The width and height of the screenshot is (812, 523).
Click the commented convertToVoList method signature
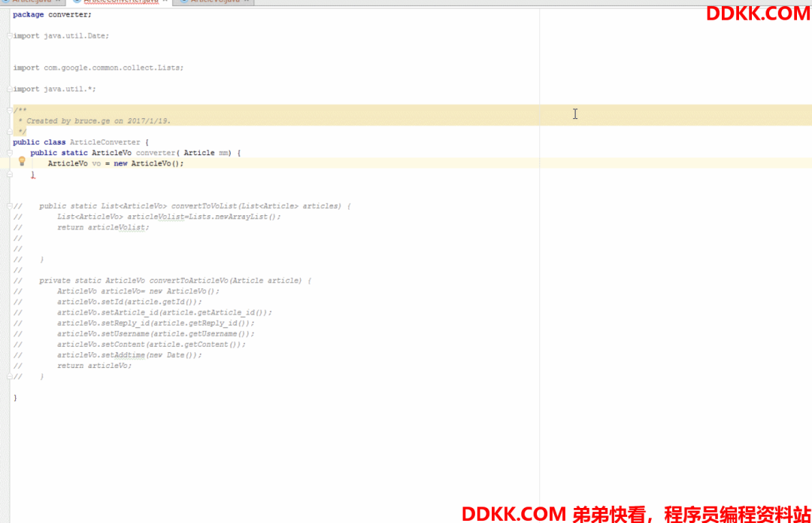tap(195, 206)
